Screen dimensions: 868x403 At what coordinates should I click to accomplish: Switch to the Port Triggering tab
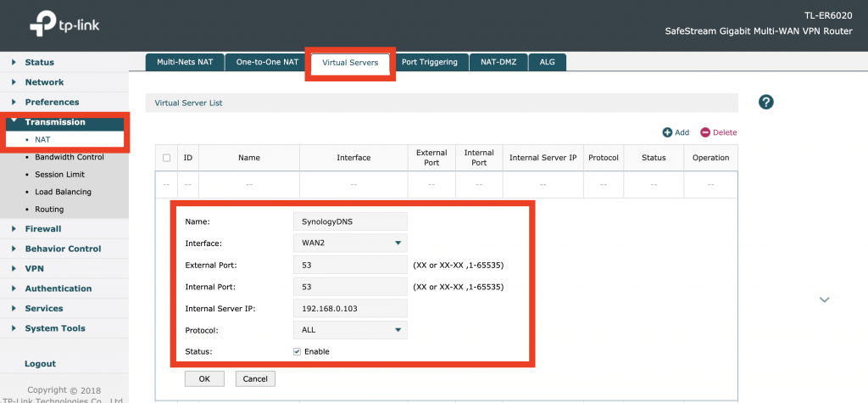429,62
